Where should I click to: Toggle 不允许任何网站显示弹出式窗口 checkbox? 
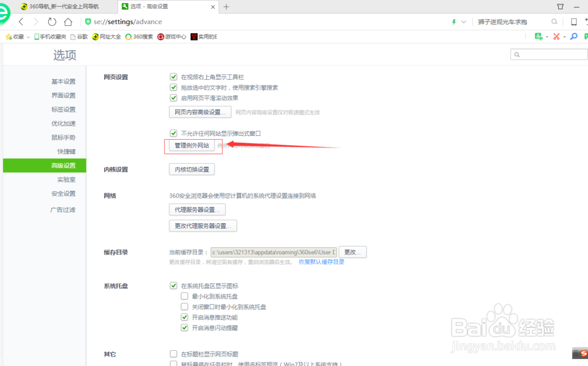tap(173, 133)
